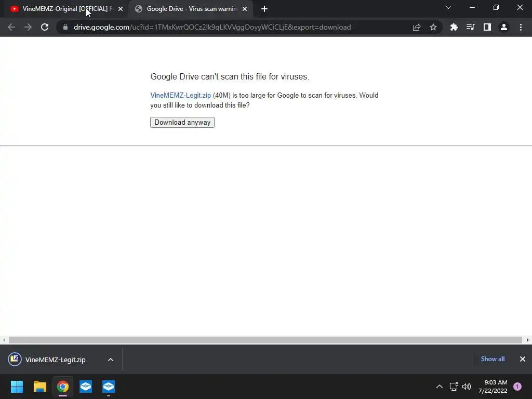The width and height of the screenshot is (532, 399).
Task: Open the volume speaker tray icon
Action: [x=467, y=387]
